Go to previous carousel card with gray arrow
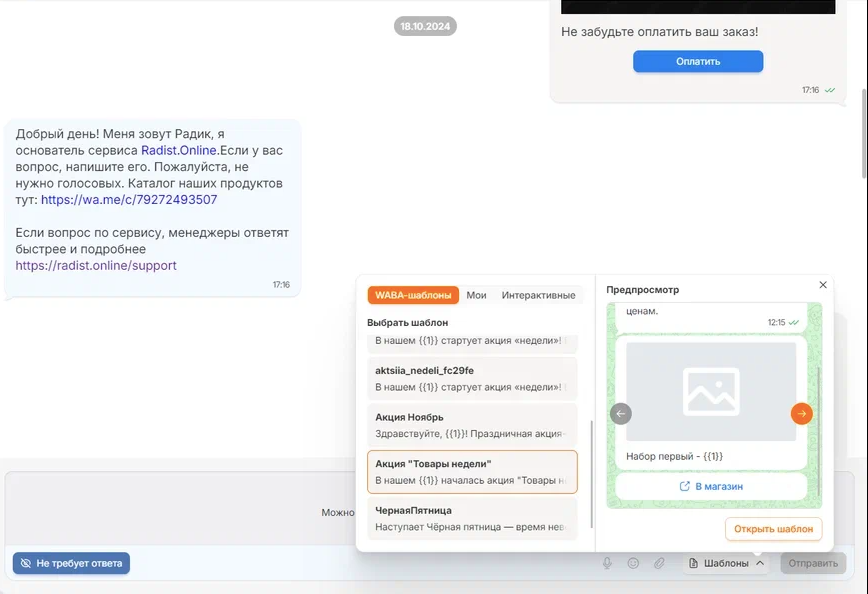 pyautogui.click(x=621, y=414)
